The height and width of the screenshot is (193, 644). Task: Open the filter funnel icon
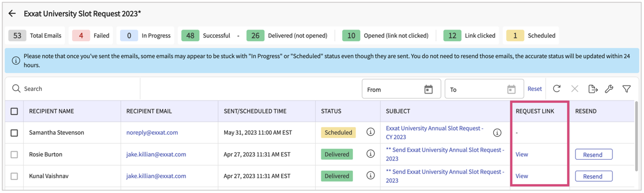point(626,89)
